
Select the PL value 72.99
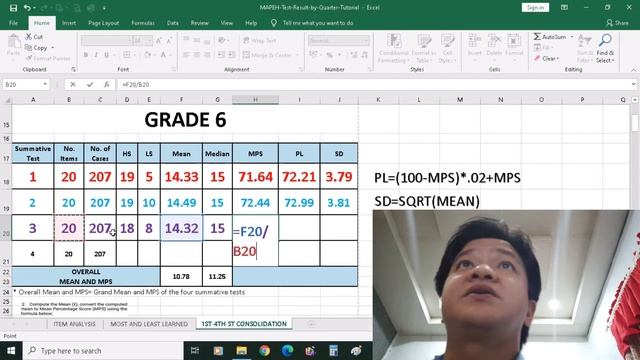[299, 202]
